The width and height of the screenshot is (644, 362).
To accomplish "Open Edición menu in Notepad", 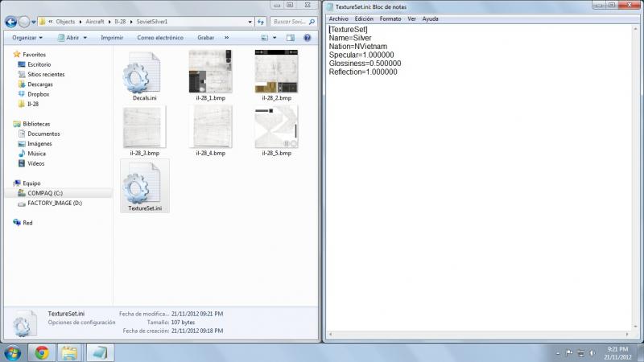I will coord(364,19).
